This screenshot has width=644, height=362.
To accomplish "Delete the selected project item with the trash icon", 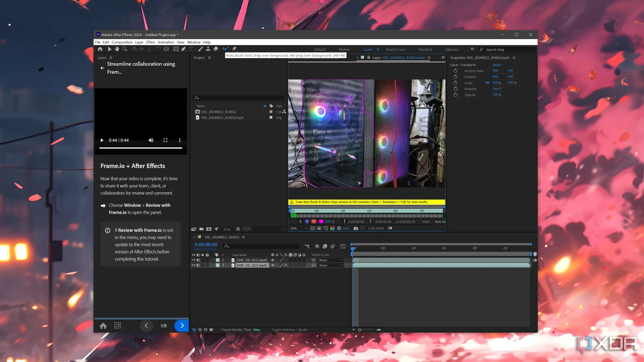I will point(238,229).
